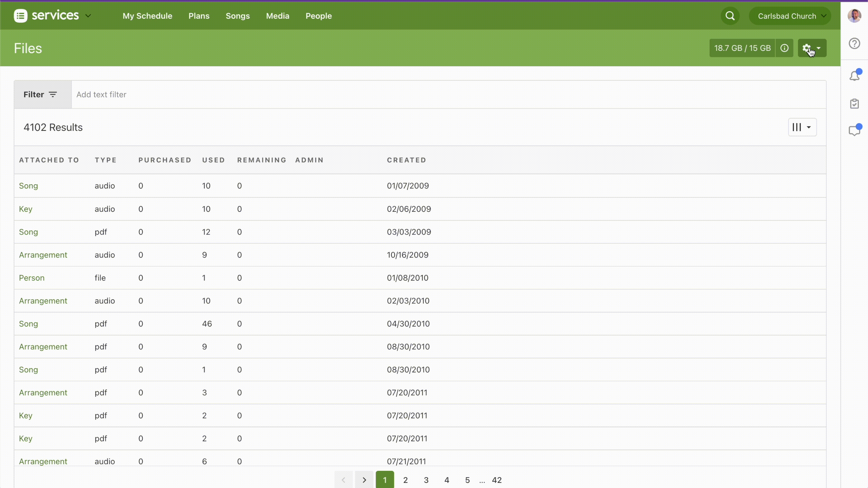This screenshot has width=868, height=488.
Task: Open the Plans menu item
Action: tap(199, 16)
